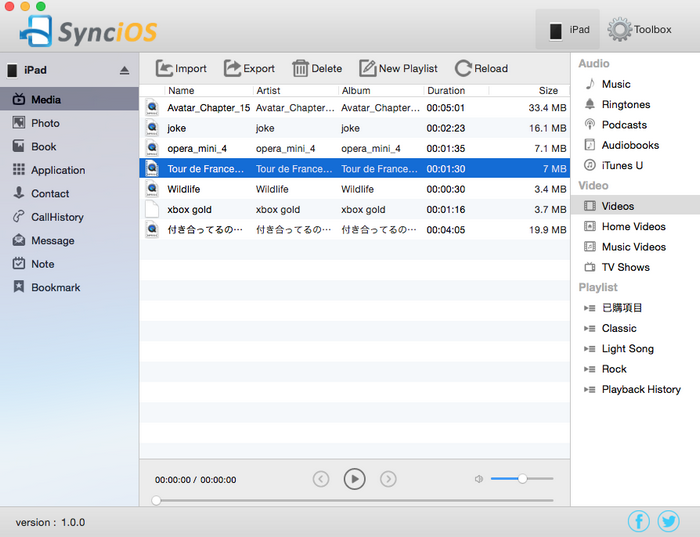This screenshot has height=537, width=700.
Task: Open the Bookmark section in the sidebar
Action: pos(69,287)
